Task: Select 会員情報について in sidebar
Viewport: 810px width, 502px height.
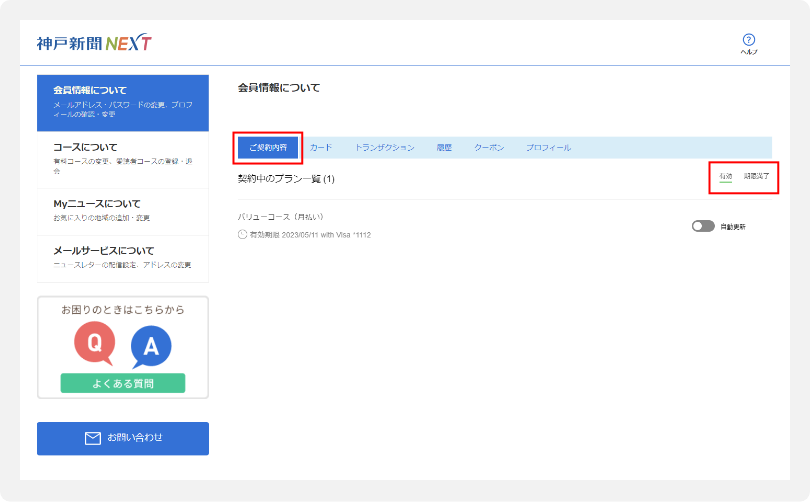Action: pos(123,103)
